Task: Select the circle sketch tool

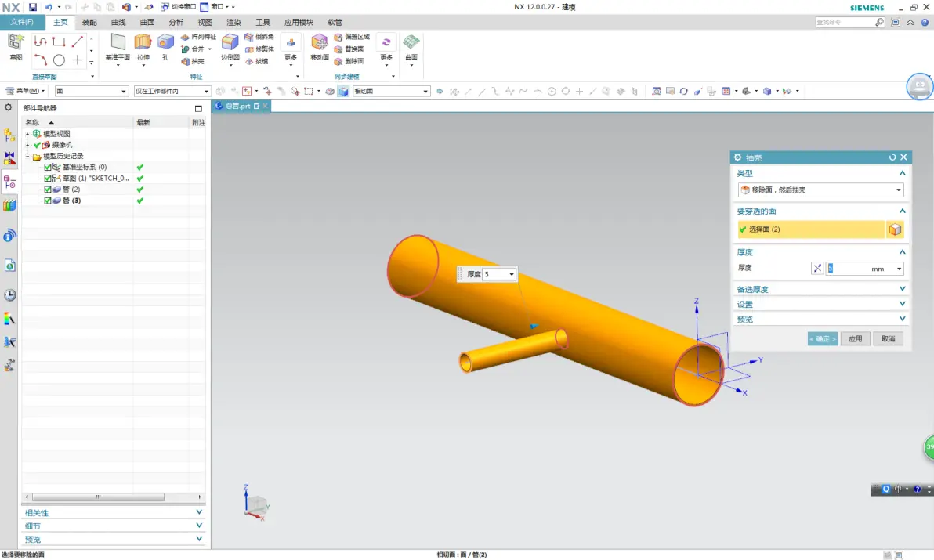Action: click(59, 60)
